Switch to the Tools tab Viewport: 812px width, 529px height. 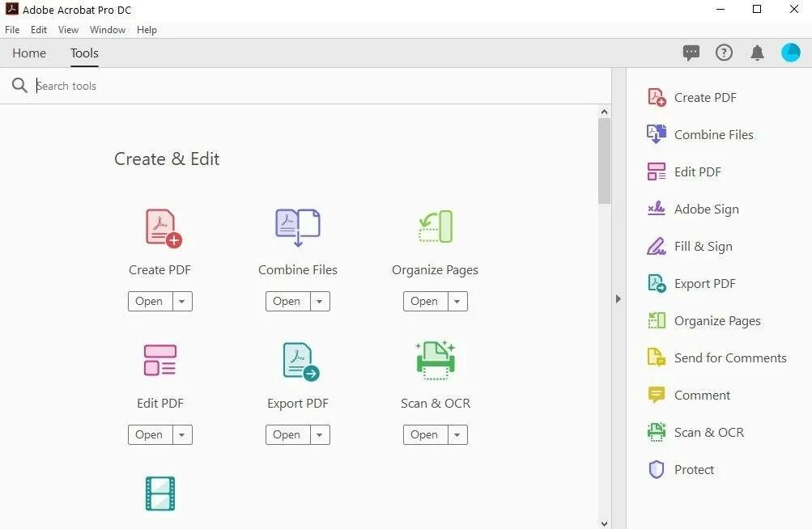point(84,53)
